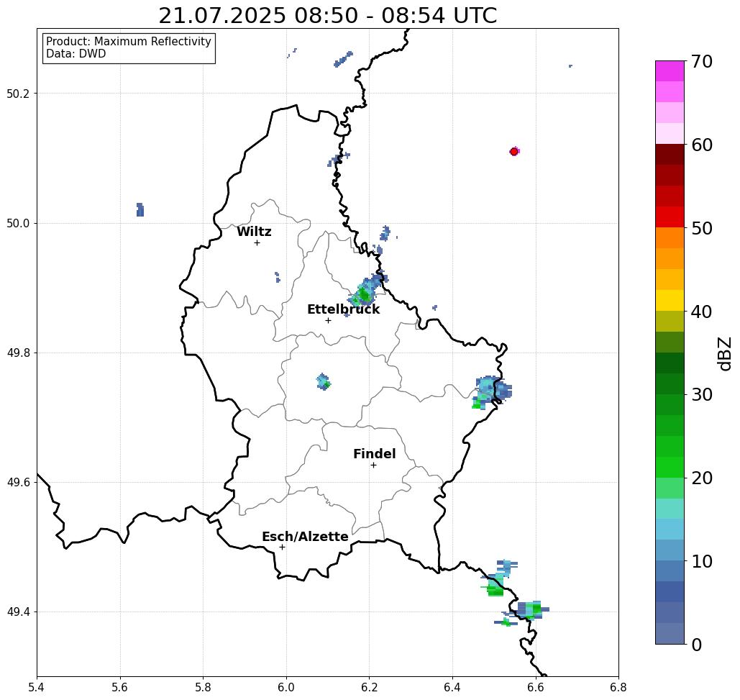This screenshot has height=700, width=740.
Task: Click the cross marker under Ettelbruck
Action: [329, 320]
